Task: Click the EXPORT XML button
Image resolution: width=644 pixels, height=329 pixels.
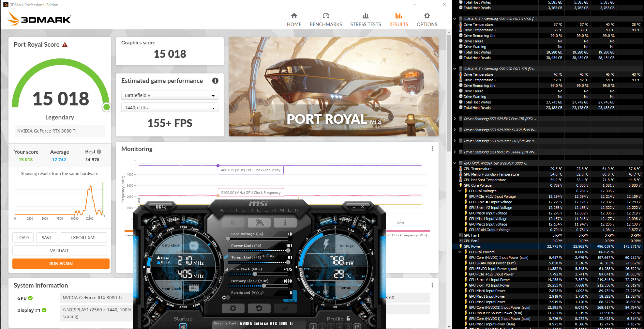Action: [x=83, y=238]
